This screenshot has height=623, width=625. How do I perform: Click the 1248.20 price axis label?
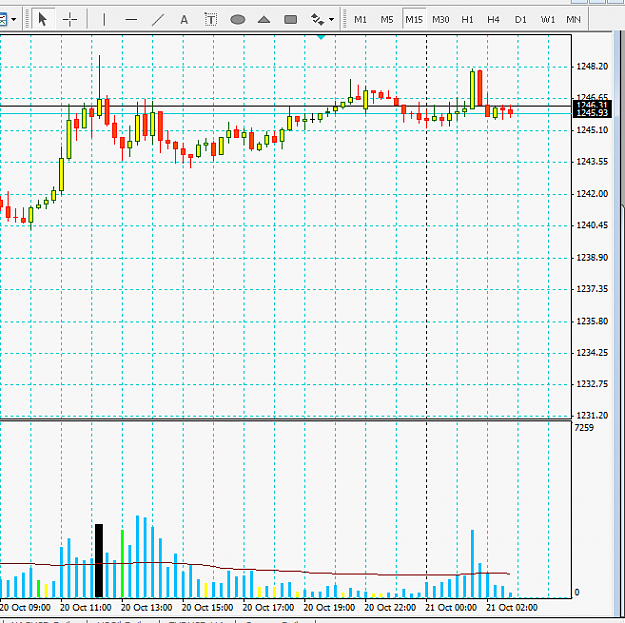click(x=592, y=66)
